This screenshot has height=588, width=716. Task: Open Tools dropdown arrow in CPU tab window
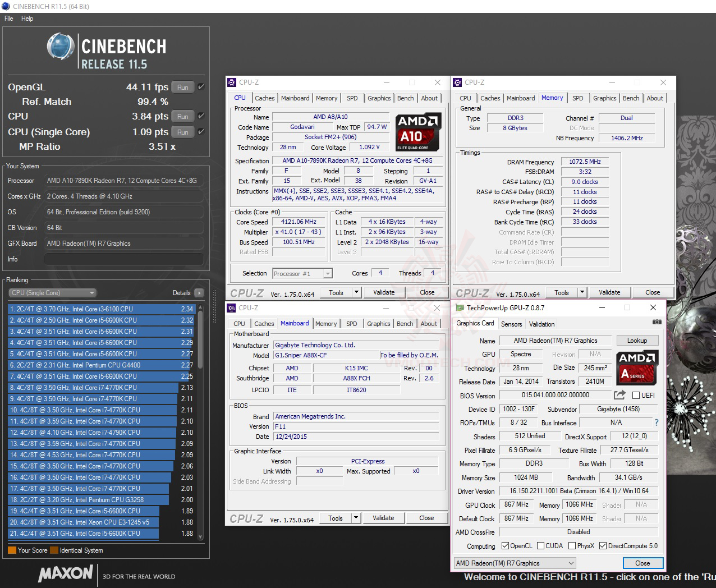[x=356, y=292]
